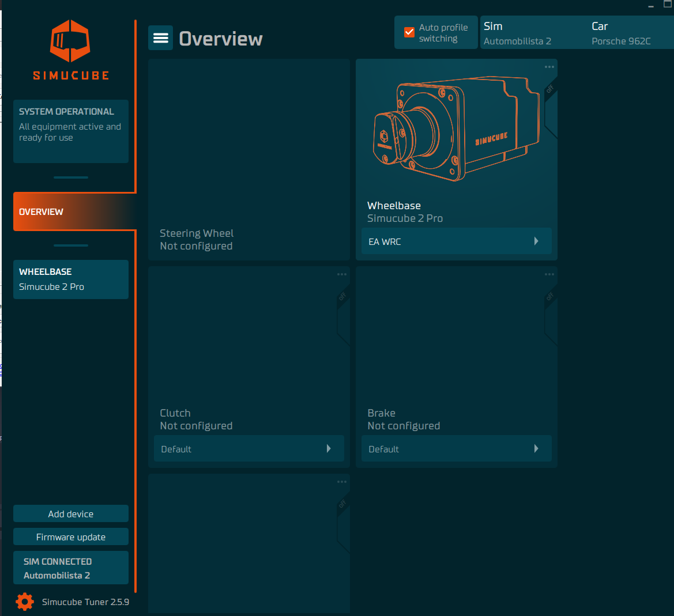Select the Overview tab in the sidebar
674x616 pixels.
pyautogui.click(x=71, y=211)
